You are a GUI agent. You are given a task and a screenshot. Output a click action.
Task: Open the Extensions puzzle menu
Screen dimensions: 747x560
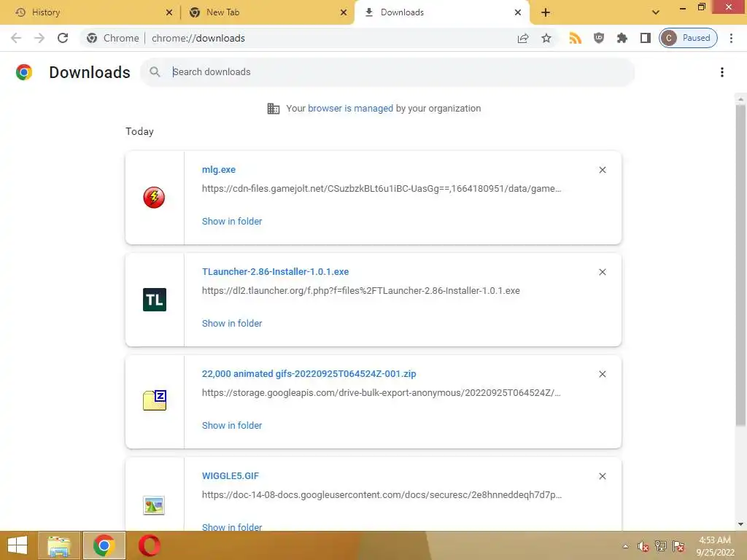pos(622,38)
